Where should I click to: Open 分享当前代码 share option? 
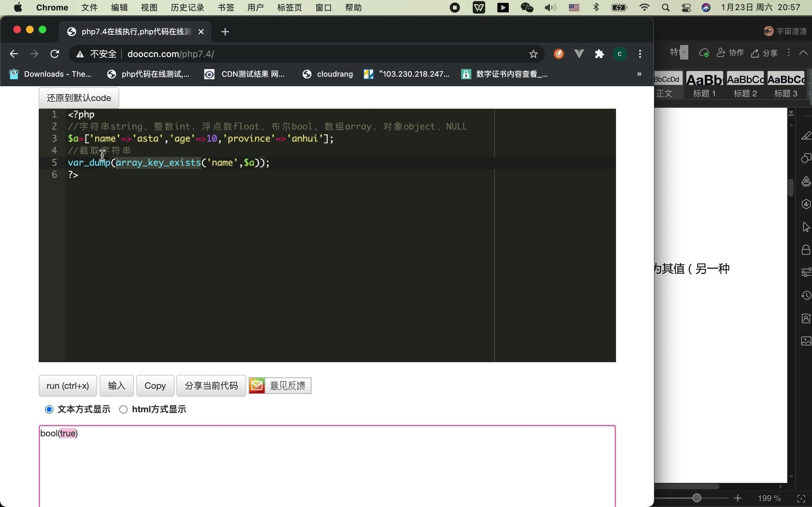coord(211,386)
